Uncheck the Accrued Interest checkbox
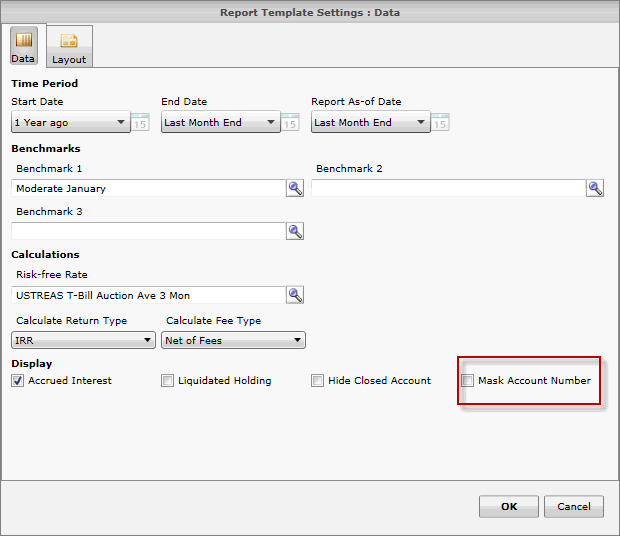Screen dimensions: 620x536 [x=18, y=381]
